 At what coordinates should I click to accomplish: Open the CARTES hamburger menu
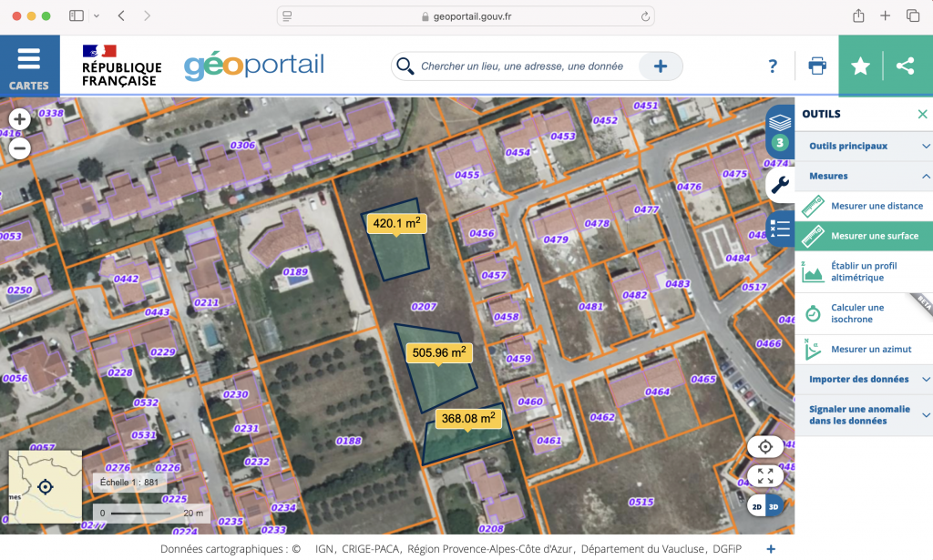click(29, 66)
